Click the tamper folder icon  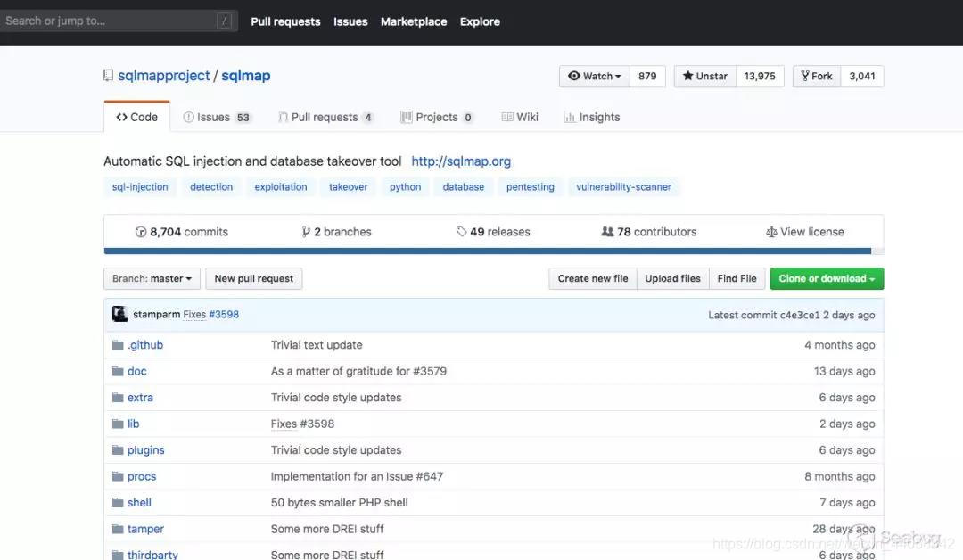pyautogui.click(x=118, y=529)
